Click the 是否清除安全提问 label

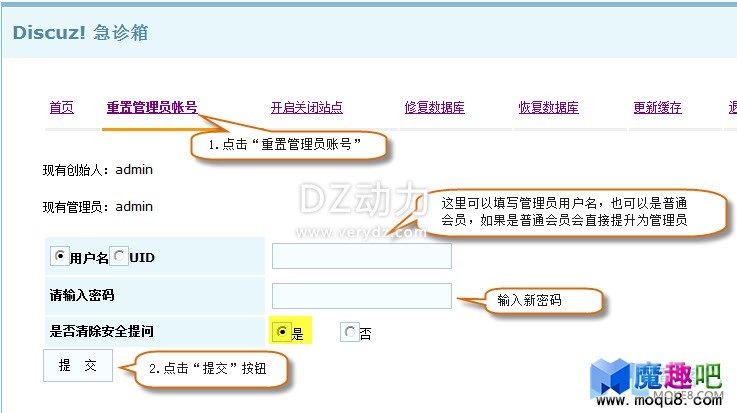102,331
